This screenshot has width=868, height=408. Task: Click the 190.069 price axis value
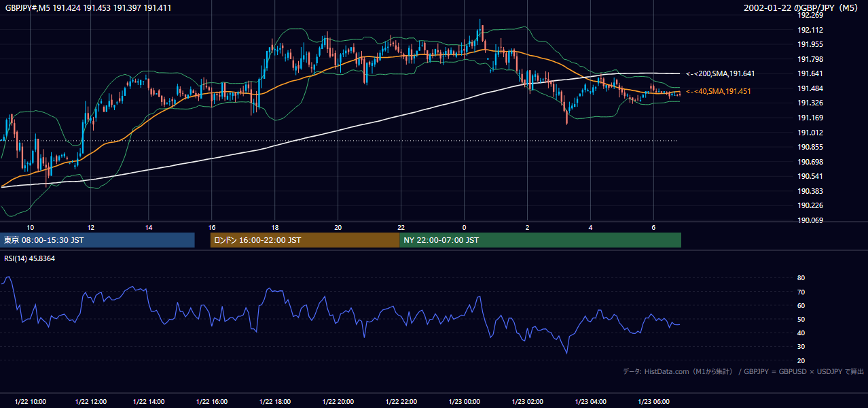click(x=810, y=220)
